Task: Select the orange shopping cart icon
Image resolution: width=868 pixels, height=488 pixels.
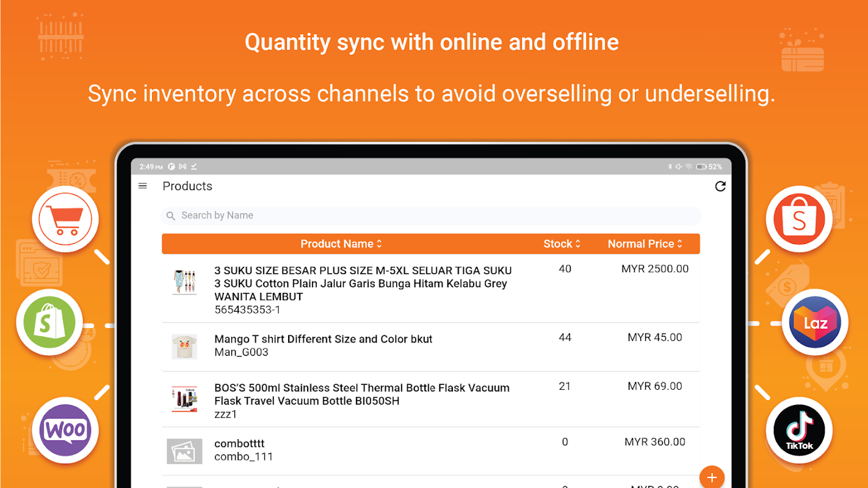Action: coord(65,218)
